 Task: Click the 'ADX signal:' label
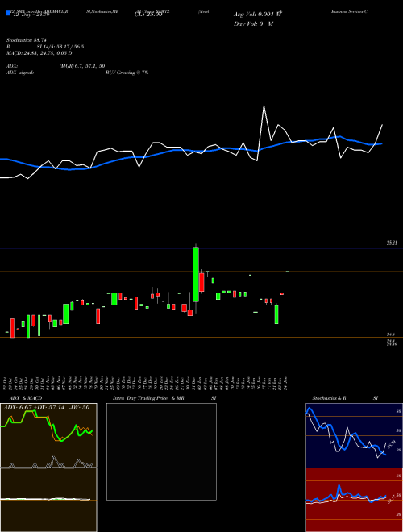pos(19,73)
